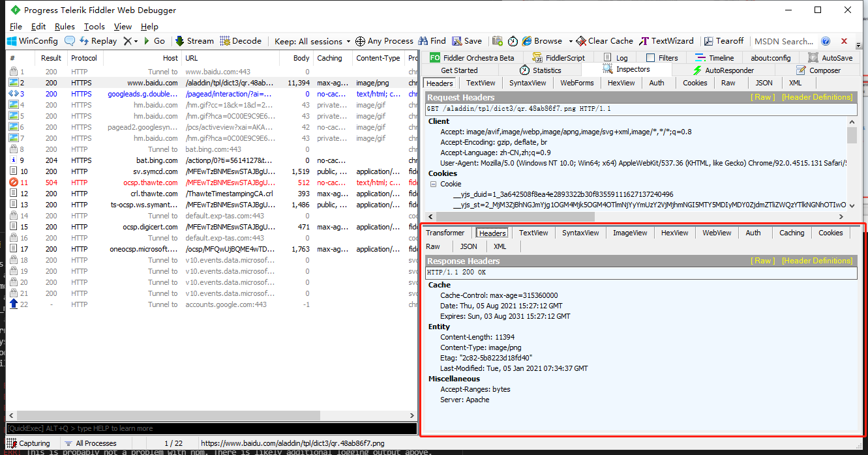Open the response ImageView tab

tap(630, 233)
